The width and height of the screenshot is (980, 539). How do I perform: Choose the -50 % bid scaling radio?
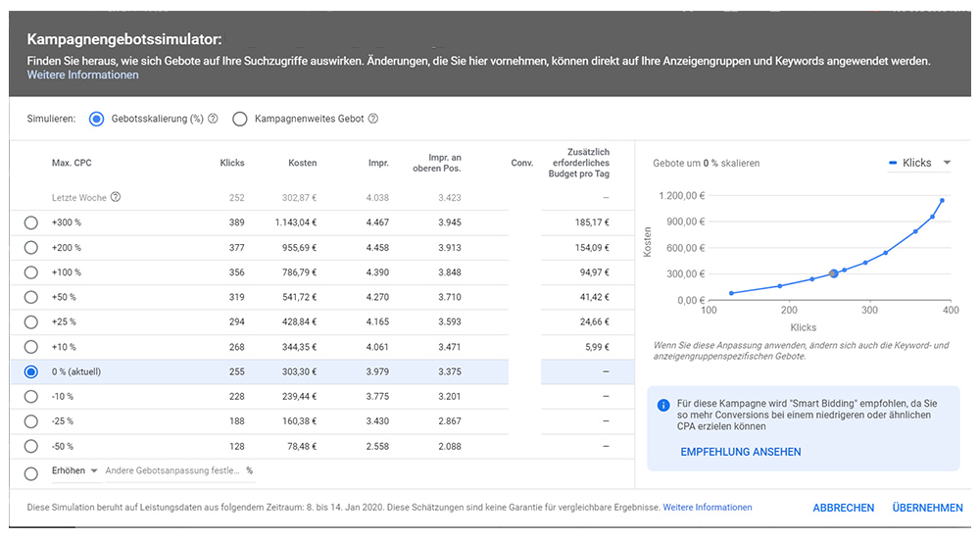point(30,447)
